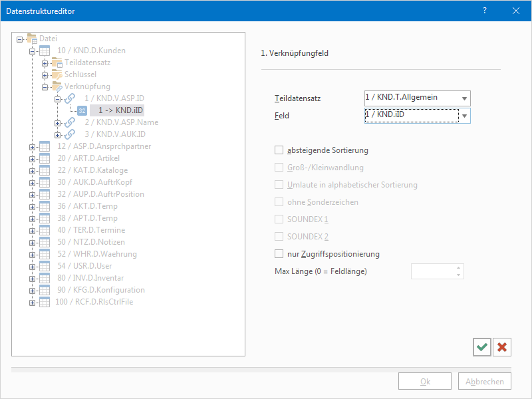Collapse the 10 / KND.D.Kunden tree node
The image size is (532, 399).
tap(32, 51)
